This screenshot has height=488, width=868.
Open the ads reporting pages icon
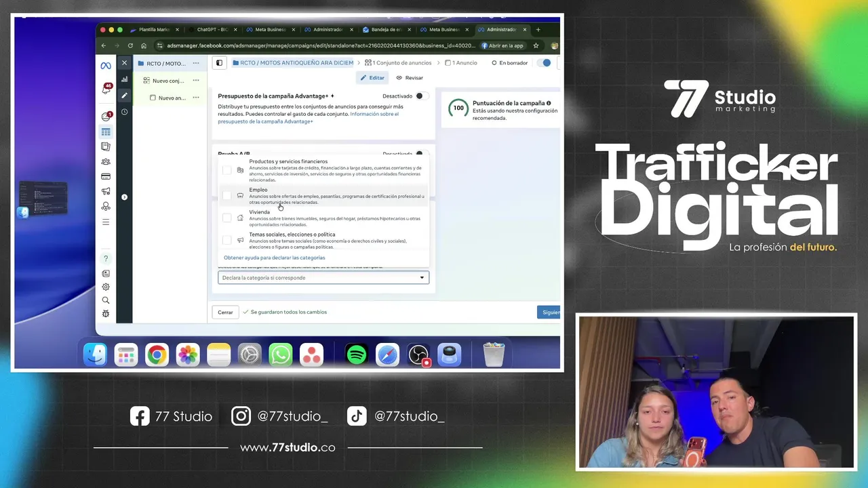click(x=106, y=146)
